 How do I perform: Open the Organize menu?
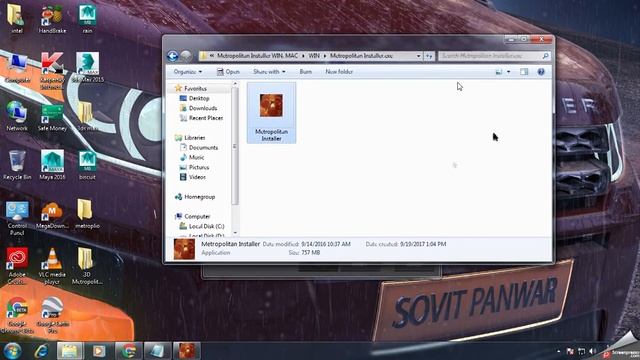(x=187, y=72)
